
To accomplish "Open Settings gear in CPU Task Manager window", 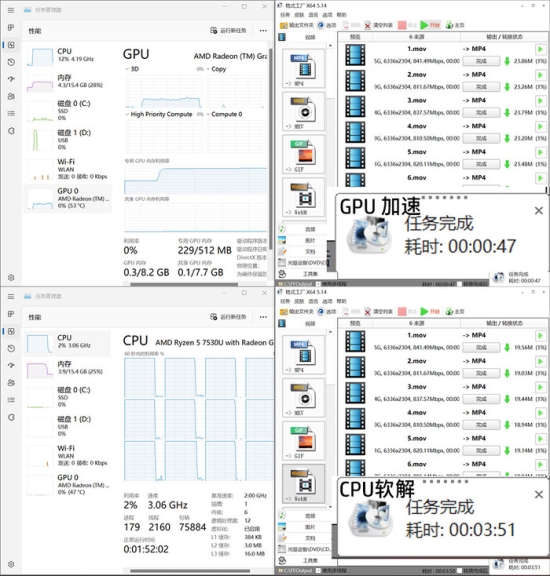I will point(11,564).
